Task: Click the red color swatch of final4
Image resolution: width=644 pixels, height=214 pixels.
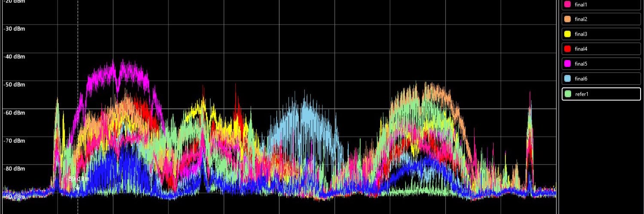Action: coord(567,49)
